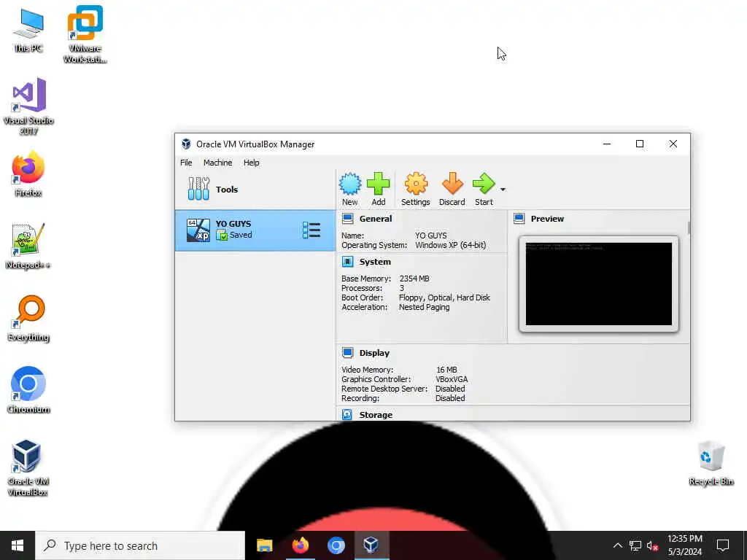Click the Preview section icon
This screenshot has height=560, width=747.
point(519,219)
